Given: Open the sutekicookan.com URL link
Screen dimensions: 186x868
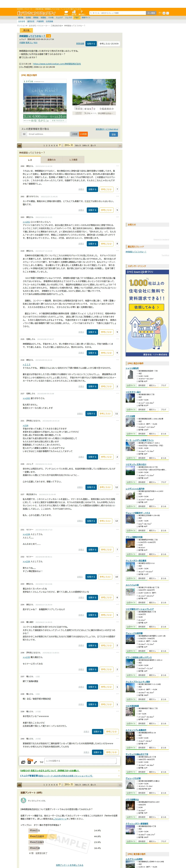Looking at the screenshot, I should pos(57,64).
